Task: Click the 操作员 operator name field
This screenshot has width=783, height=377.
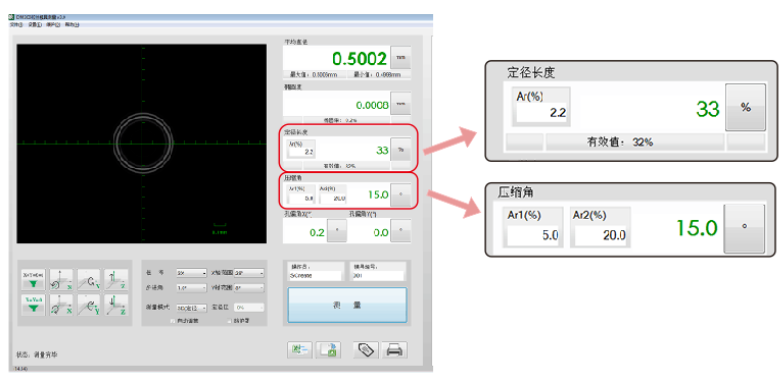Action: pyautogui.click(x=315, y=276)
